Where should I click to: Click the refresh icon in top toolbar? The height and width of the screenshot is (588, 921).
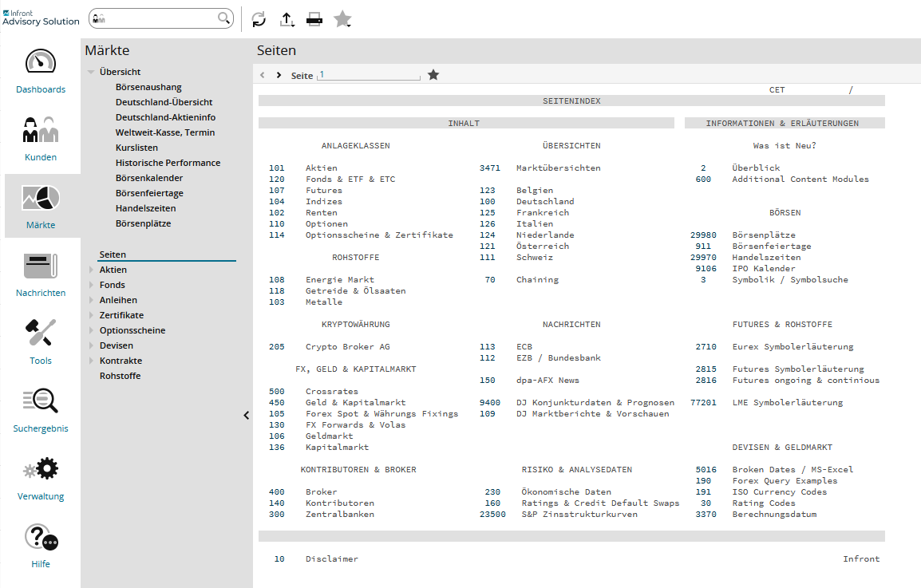pos(259,20)
